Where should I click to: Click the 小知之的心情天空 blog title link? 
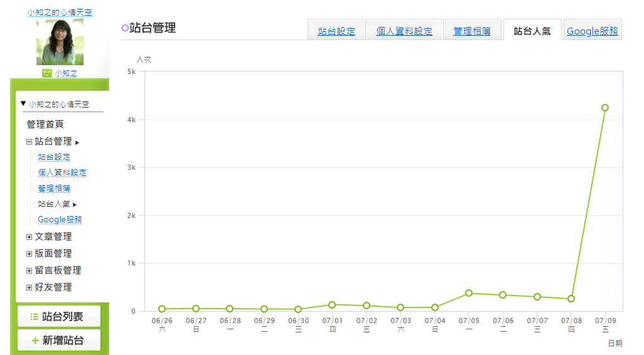point(60,13)
